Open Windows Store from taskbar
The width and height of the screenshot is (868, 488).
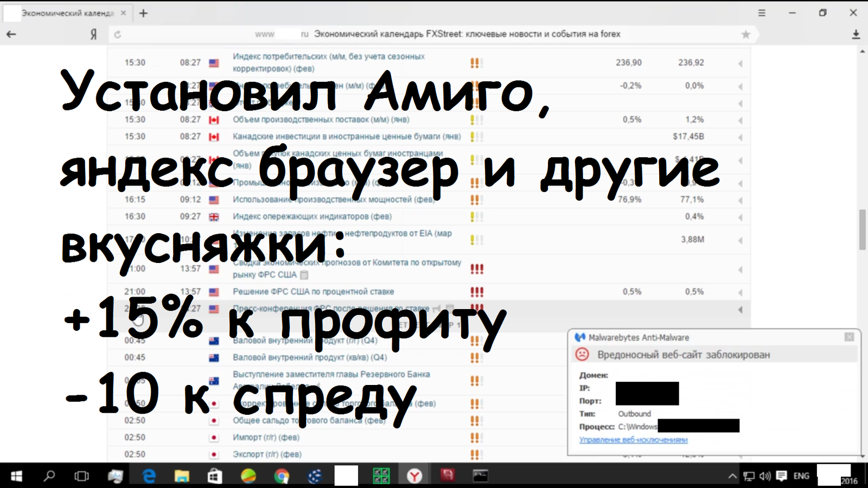click(215, 476)
